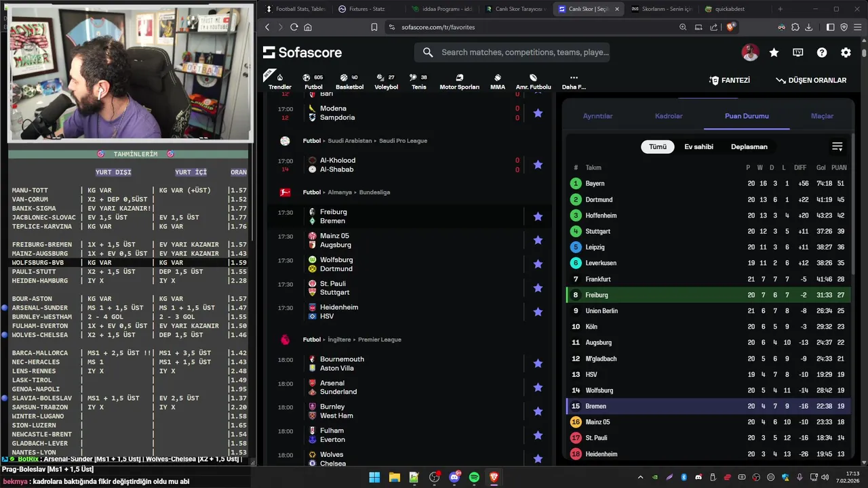Open Bayern row in standings table

pos(709,184)
